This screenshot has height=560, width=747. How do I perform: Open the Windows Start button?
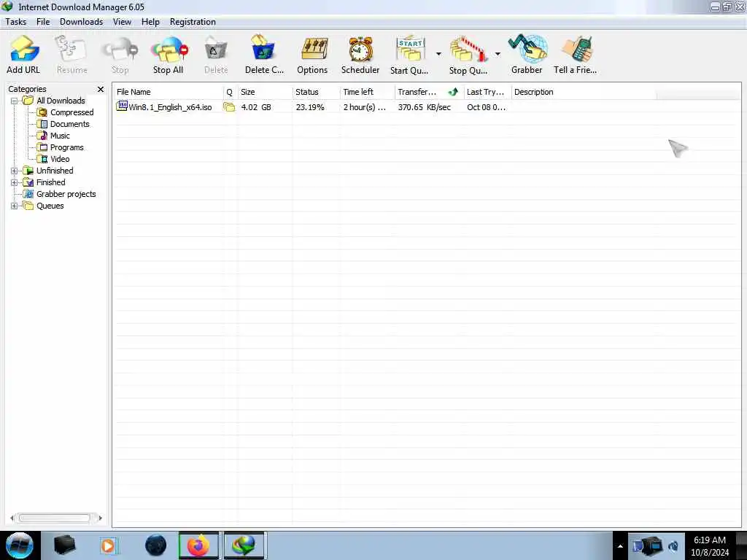tap(19, 545)
